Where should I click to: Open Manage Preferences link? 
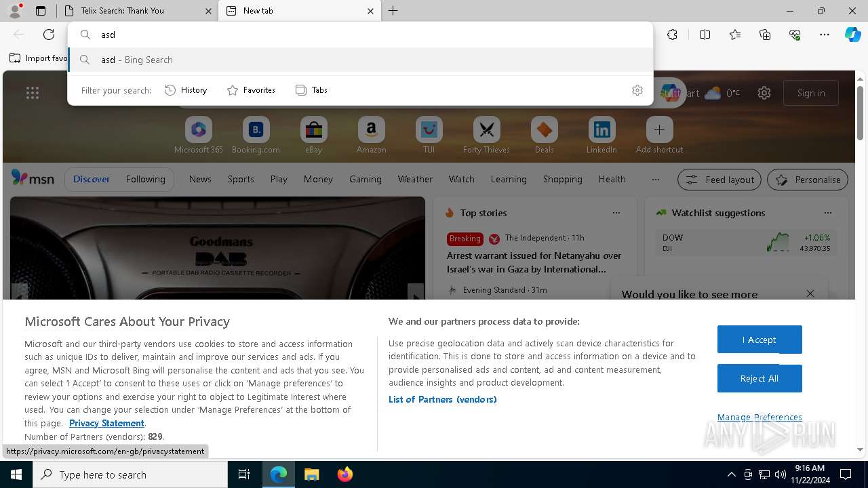(x=759, y=417)
